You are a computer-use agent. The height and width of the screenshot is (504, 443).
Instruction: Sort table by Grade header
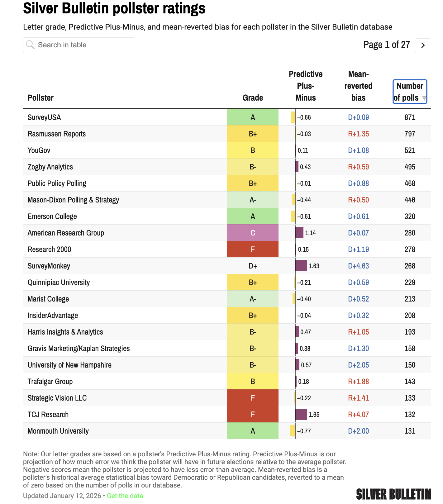(253, 98)
